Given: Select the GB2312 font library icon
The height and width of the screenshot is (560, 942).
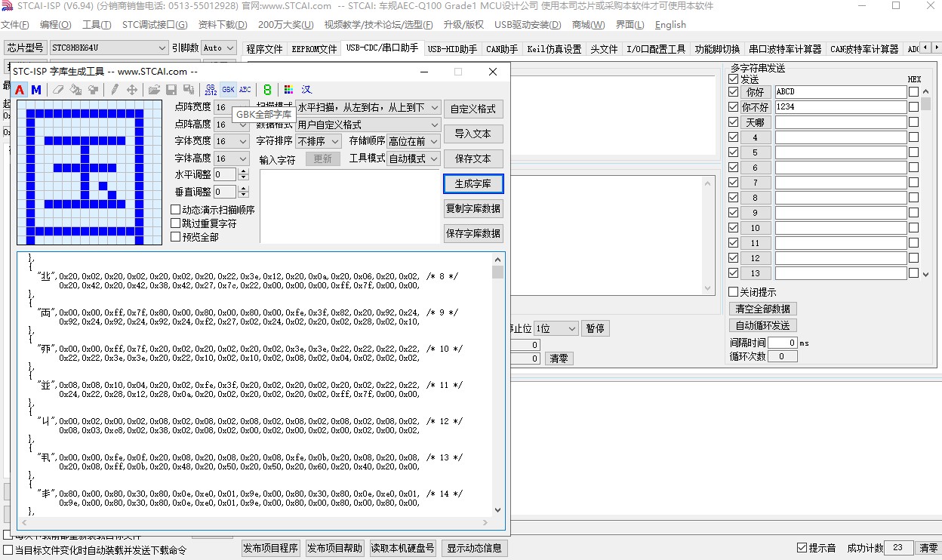Looking at the screenshot, I should click(x=211, y=90).
